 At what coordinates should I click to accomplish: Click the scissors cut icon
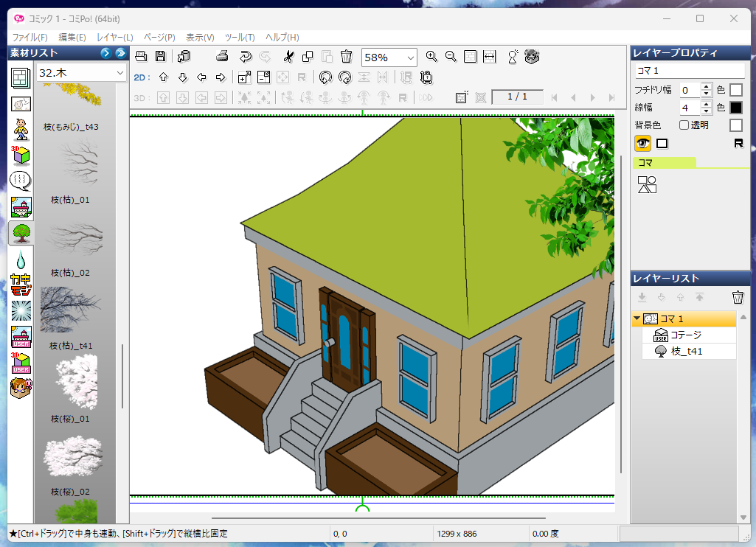click(288, 57)
